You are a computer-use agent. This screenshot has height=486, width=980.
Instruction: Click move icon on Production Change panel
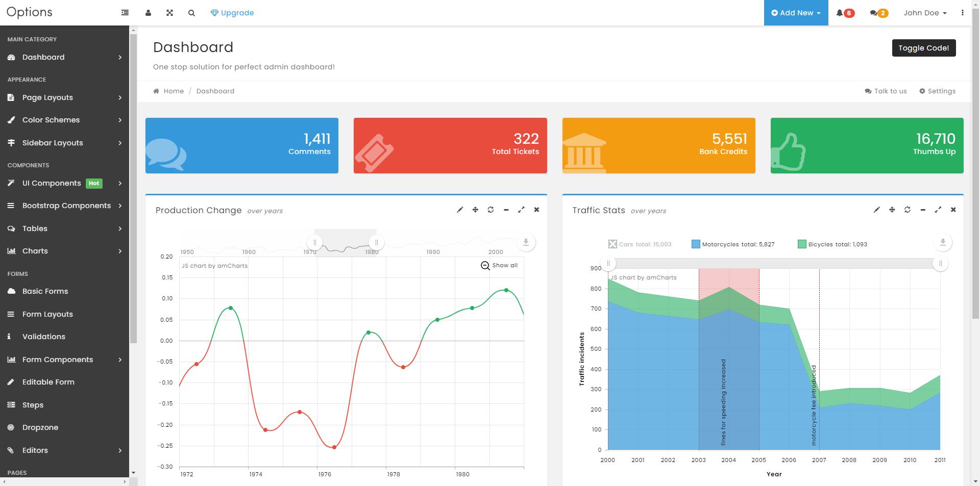pos(475,210)
